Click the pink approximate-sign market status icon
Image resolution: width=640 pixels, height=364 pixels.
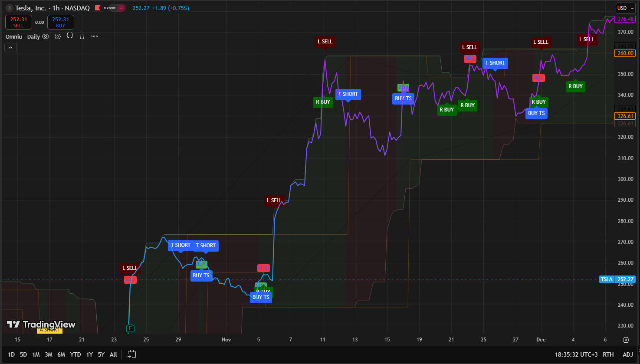(121, 8)
